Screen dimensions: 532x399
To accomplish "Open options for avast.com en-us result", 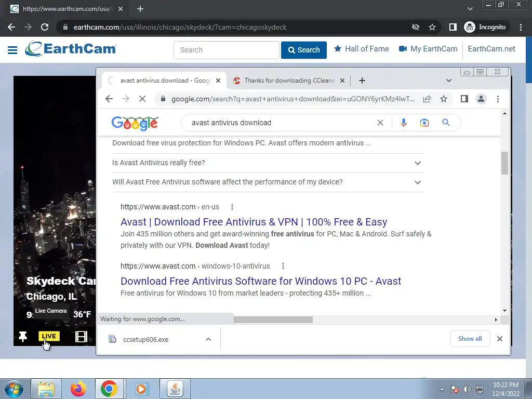I will tap(232, 207).
